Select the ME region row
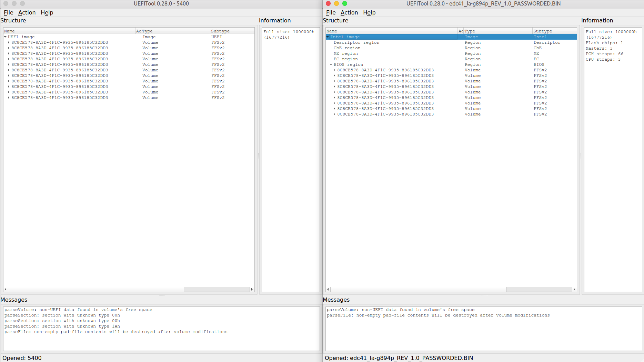644x362 pixels. tap(451, 53)
